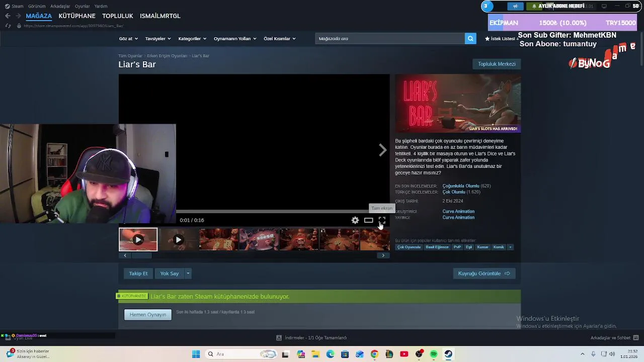The image size is (644, 362).
Task: Open Microsoft Store from taskbar
Action: [345, 354]
